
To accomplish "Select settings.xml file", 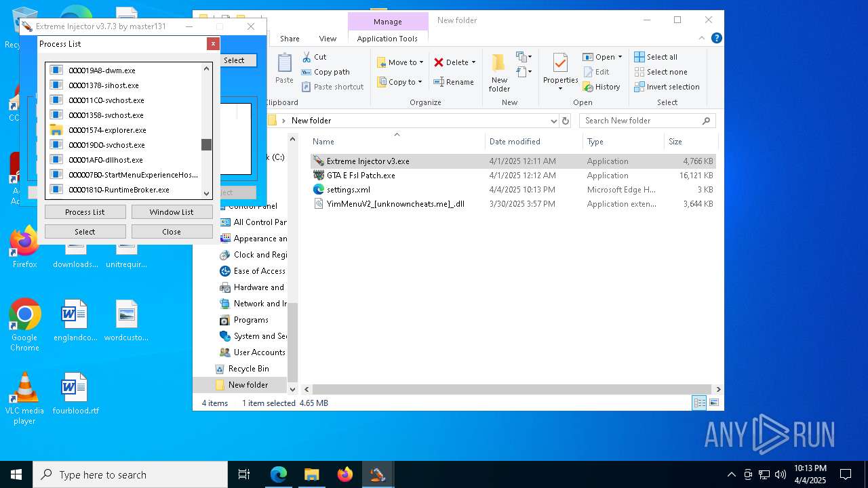I will coord(513,190).
